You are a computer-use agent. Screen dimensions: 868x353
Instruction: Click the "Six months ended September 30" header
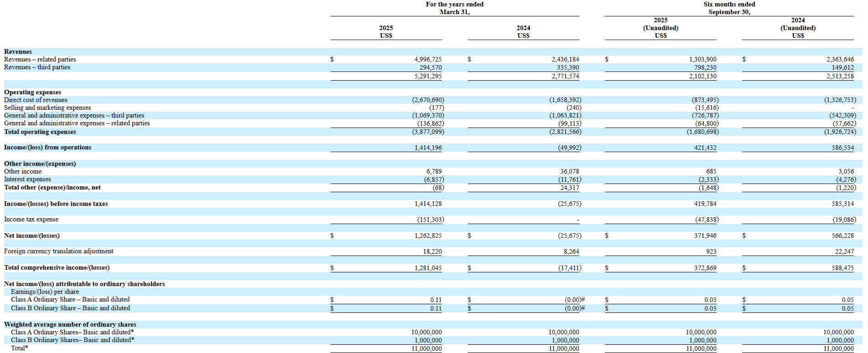[729, 8]
